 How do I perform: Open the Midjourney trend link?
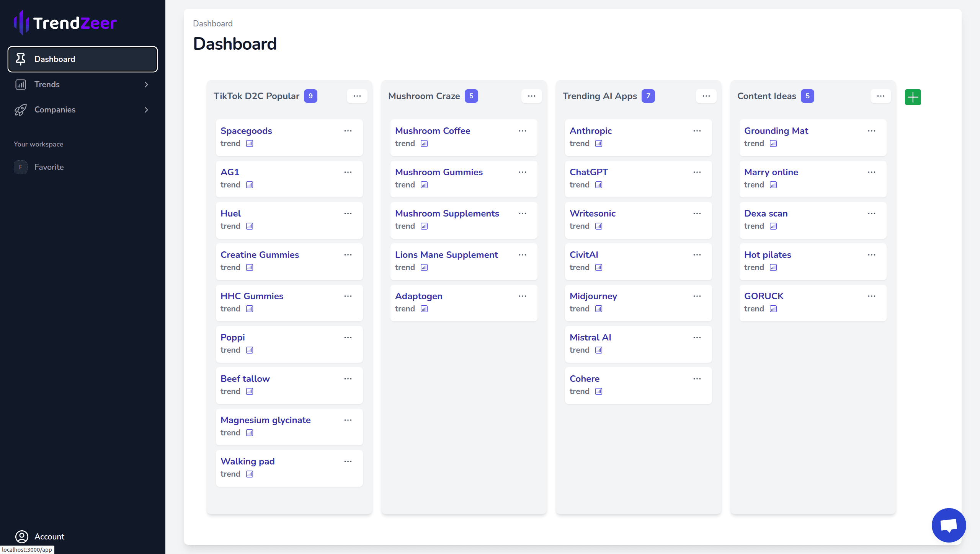click(x=593, y=296)
